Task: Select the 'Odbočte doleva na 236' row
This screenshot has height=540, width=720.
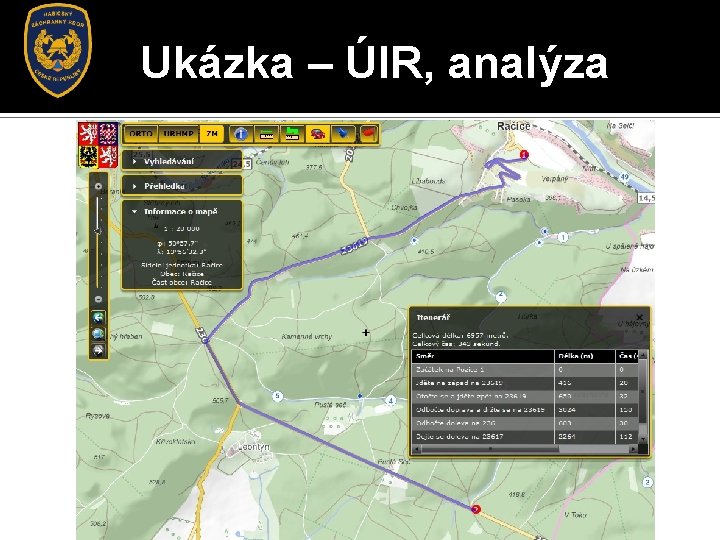Action: click(x=525, y=423)
